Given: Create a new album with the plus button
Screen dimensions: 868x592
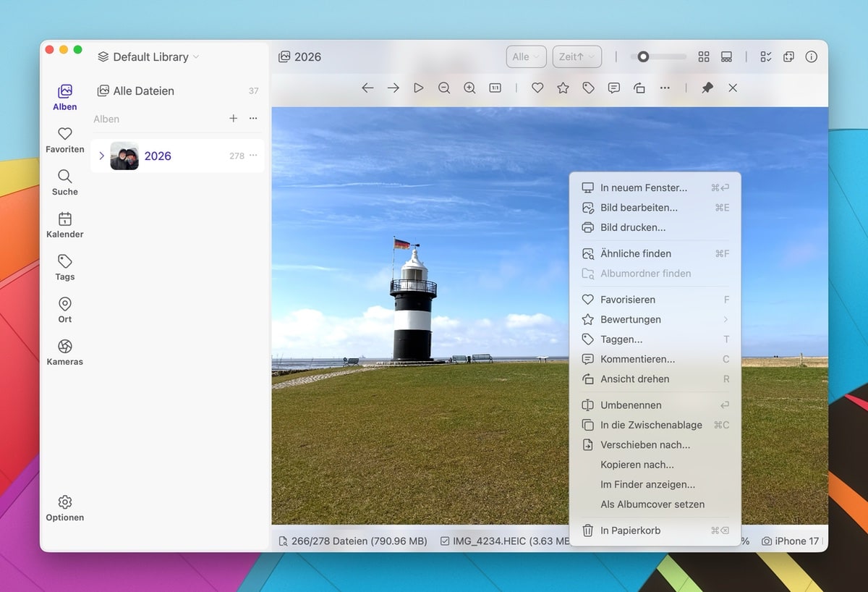Looking at the screenshot, I should (232, 119).
